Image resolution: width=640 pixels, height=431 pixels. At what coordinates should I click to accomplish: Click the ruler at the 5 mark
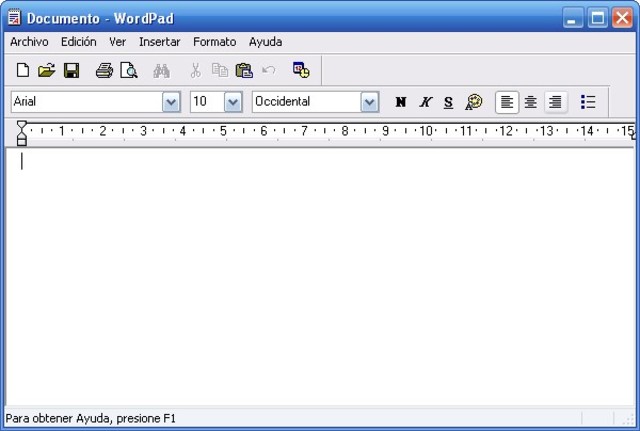[223, 131]
